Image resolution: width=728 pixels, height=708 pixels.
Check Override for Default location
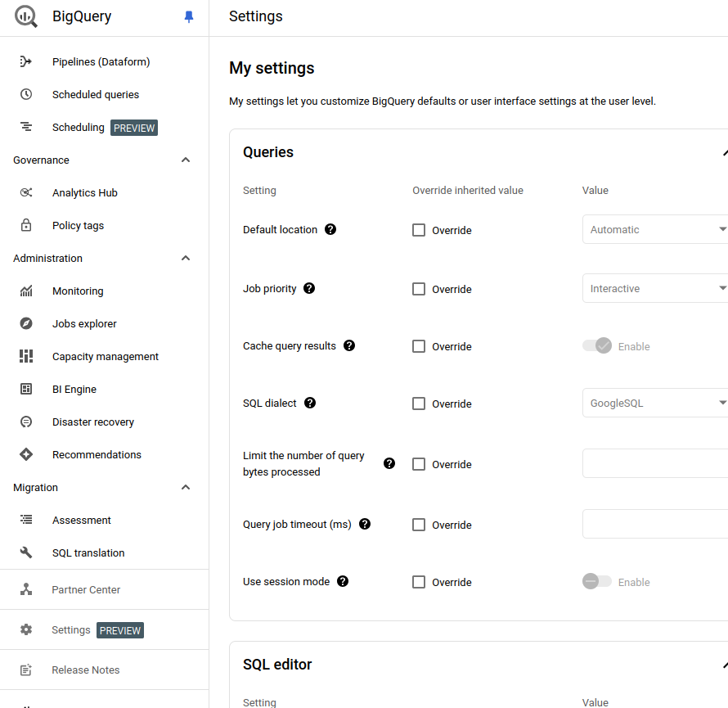pos(419,230)
